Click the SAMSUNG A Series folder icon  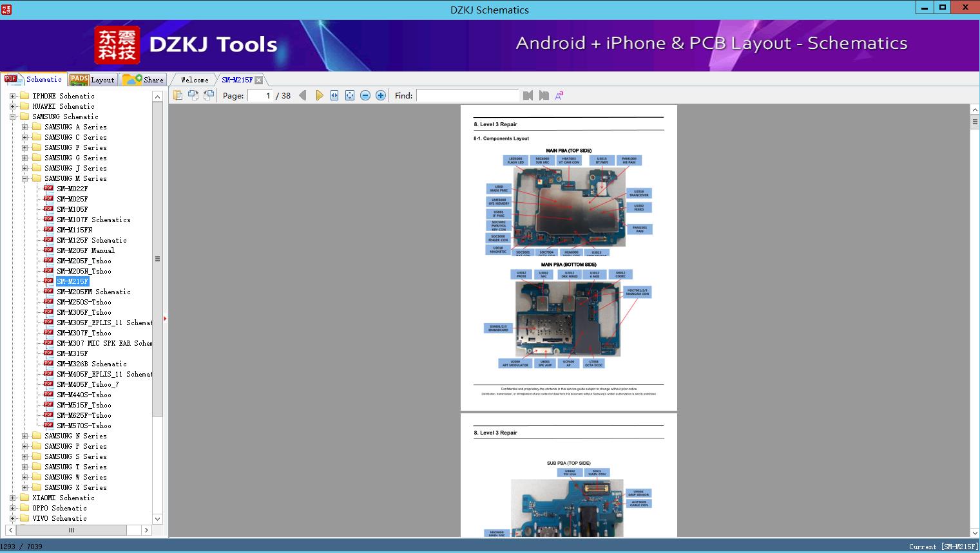coord(37,127)
